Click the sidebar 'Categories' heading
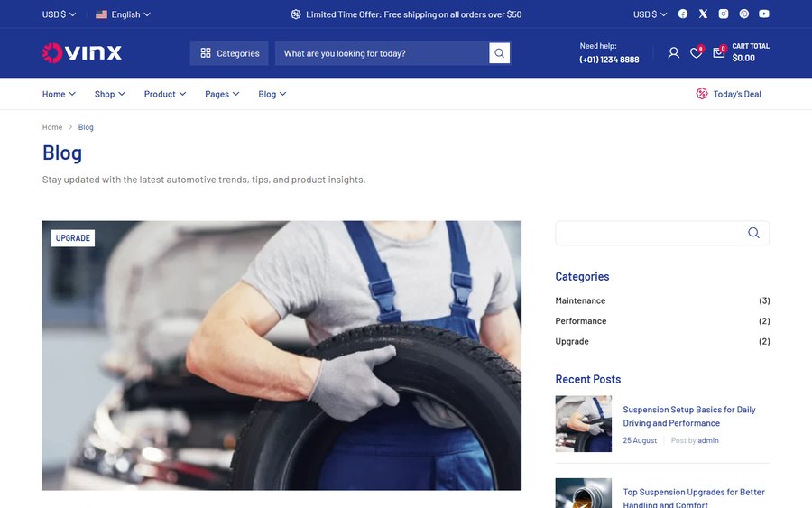The image size is (812, 508). [x=582, y=276]
